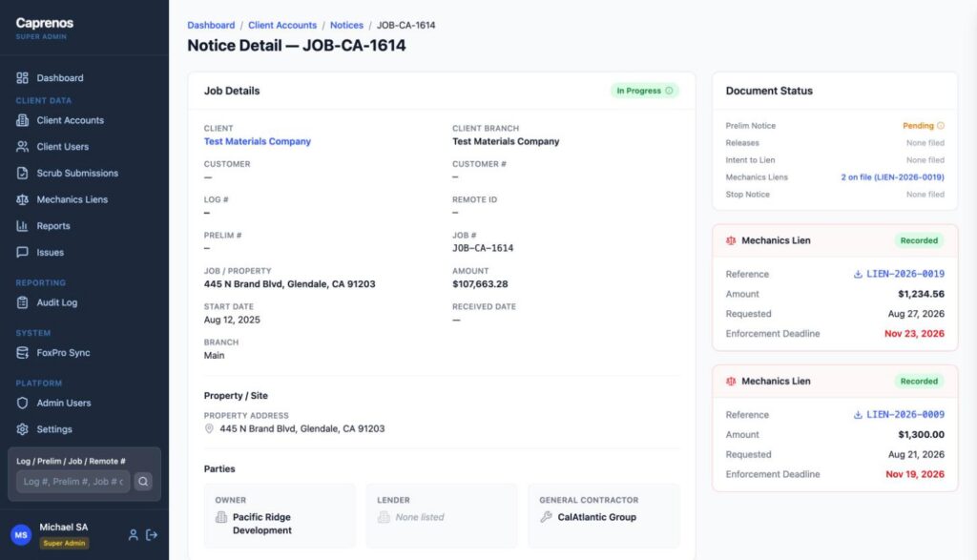The image size is (977, 560).
Task: Click the Pending prelim notice status
Action: tap(919, 125)
